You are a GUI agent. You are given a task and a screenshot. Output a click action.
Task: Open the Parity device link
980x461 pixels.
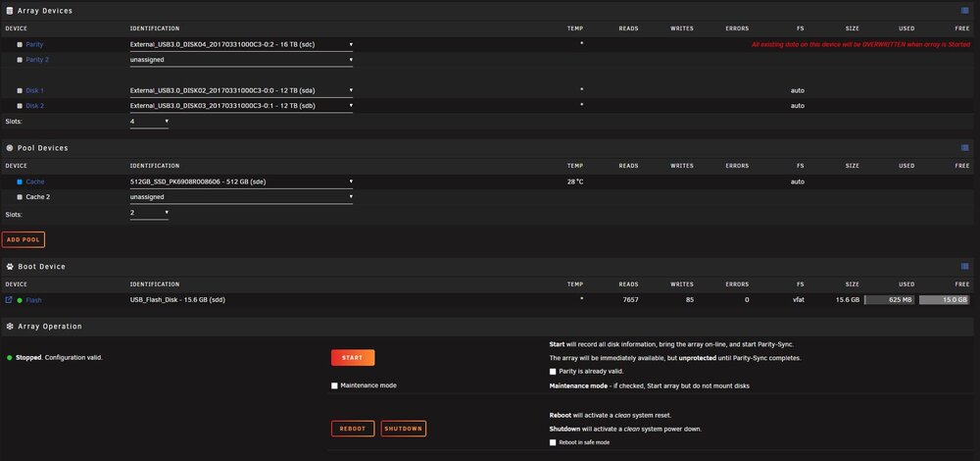34,45
